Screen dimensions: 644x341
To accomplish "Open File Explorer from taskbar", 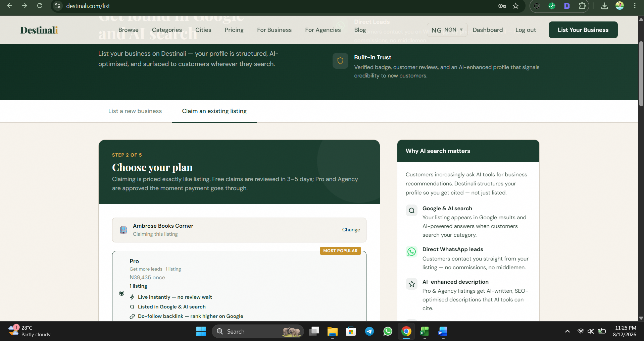I will [332, 331].
